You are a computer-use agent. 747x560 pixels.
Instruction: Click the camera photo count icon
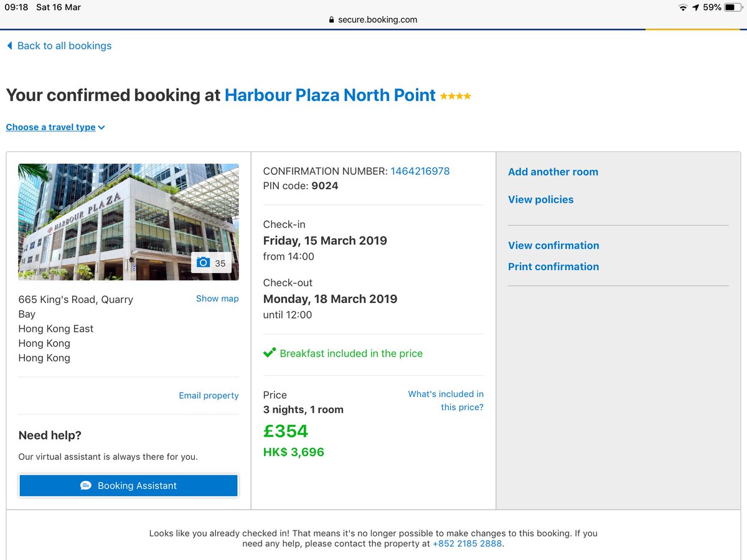pos(203,263)
